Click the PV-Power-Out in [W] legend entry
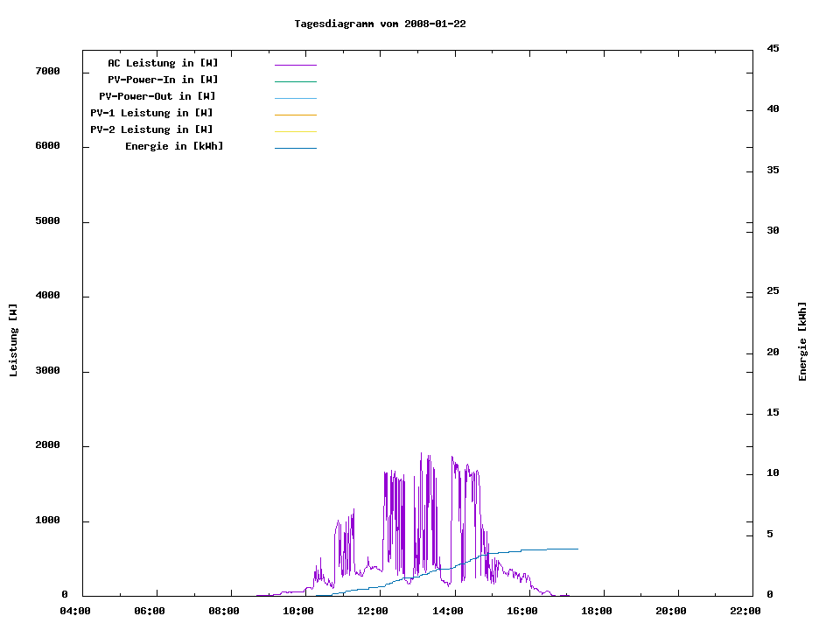840x630 pixels. tap(157, 96)
